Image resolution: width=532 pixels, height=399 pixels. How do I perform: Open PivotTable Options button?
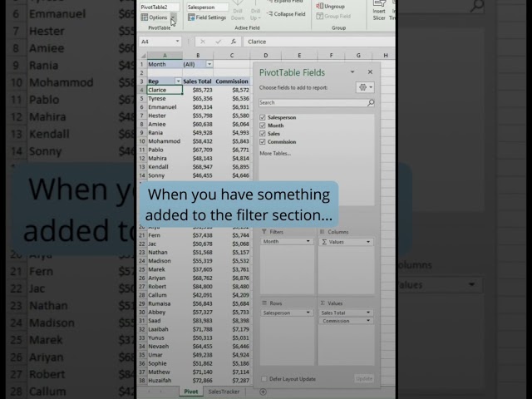(x=155, y=17)
